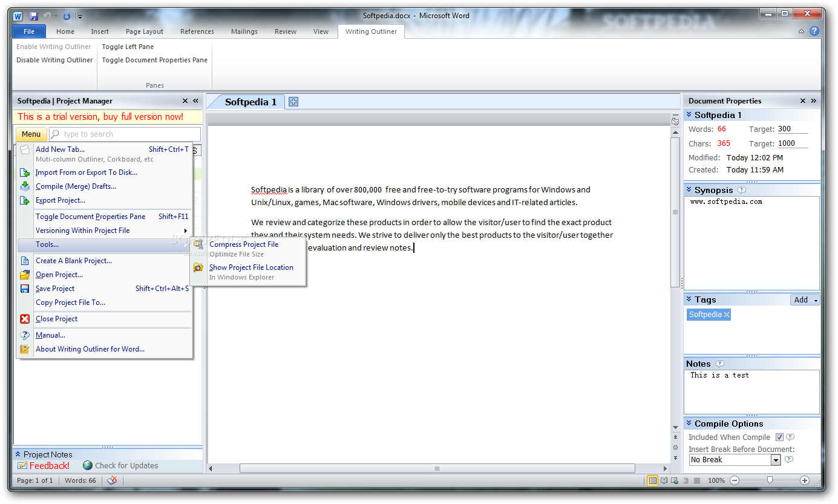Click the 100% zoom level indicator

716,480
